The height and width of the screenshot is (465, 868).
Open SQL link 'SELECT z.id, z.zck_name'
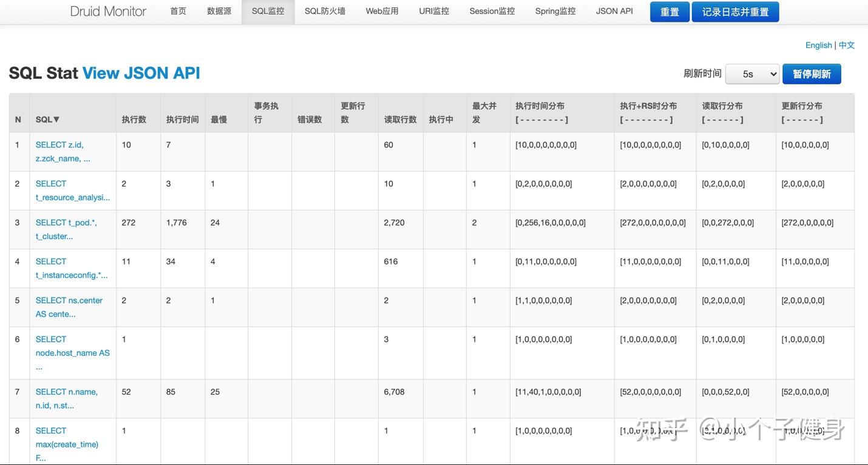[x=63, y=152]
